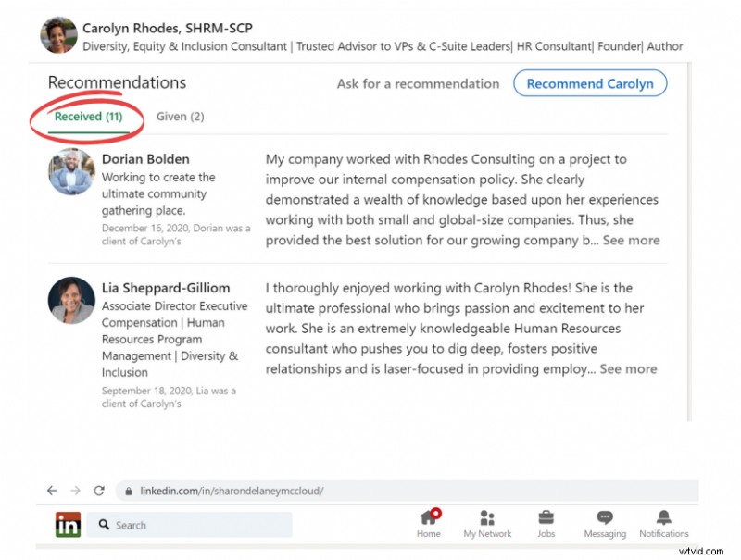Check the Notifications bell icon
Image resolution: width=741 pixels, height=560 pixels.
point(663,518)
